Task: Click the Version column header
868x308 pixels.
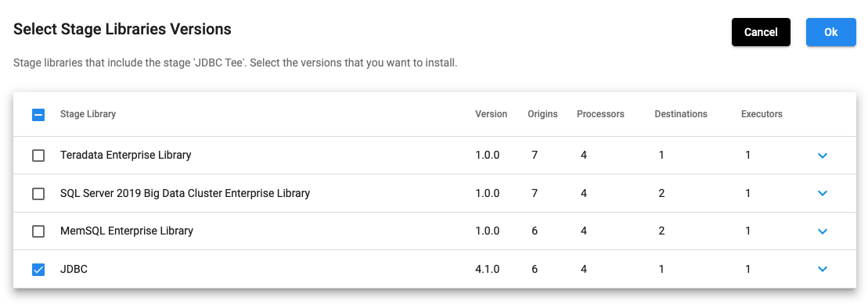Action: (491, 114)
